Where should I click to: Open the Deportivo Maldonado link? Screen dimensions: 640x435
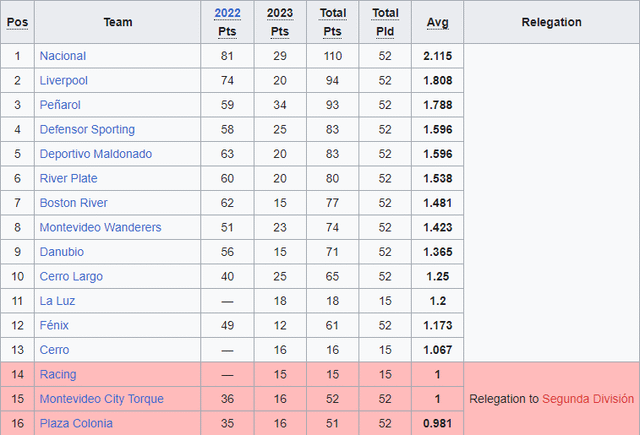click(96, 154)
